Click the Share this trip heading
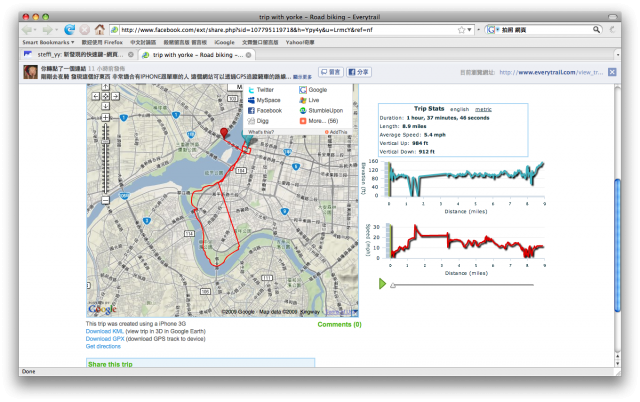The image size is (640, 402). pyautogui.click(x=110, y=364)
